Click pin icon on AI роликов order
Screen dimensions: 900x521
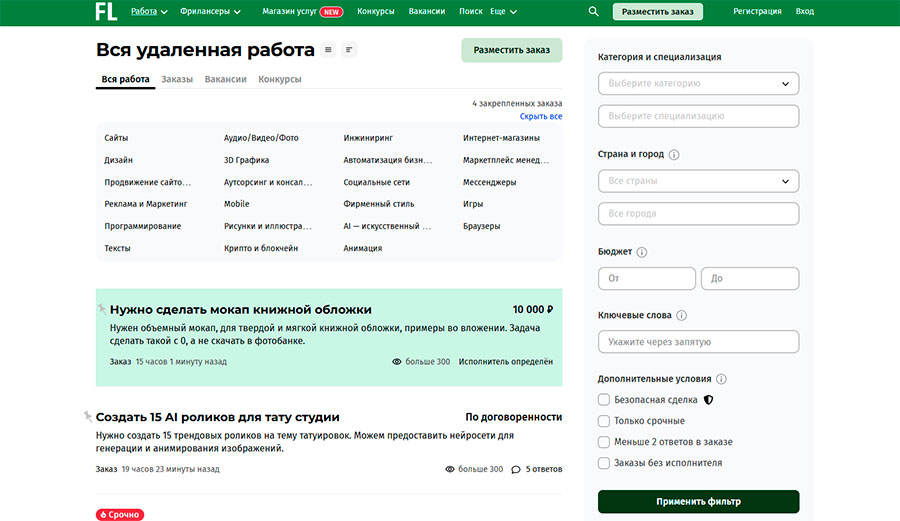pyautogui.click(x=87, y=417)
